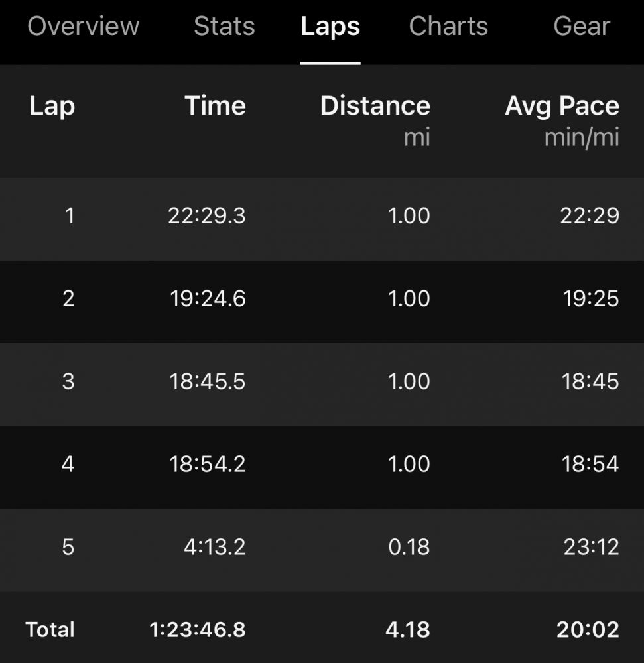Viewport: 644px width, 663px height.
Task: Tap lap 5 distance 0.18
Action: 409,547
